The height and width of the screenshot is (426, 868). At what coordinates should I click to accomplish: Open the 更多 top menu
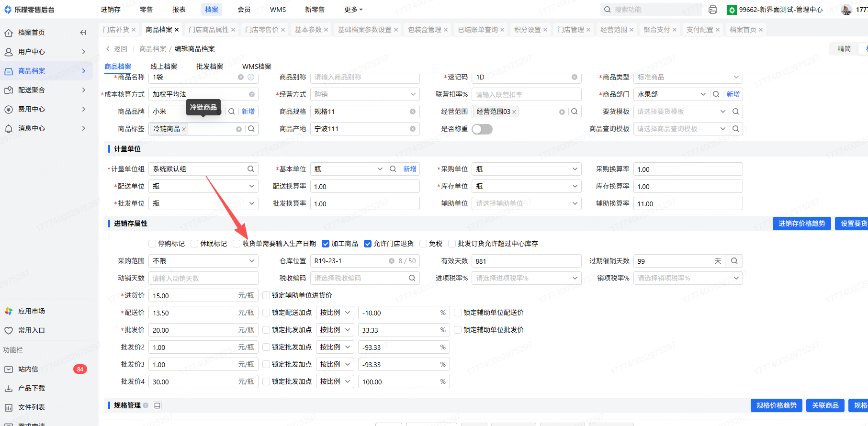tap(353, 10)
